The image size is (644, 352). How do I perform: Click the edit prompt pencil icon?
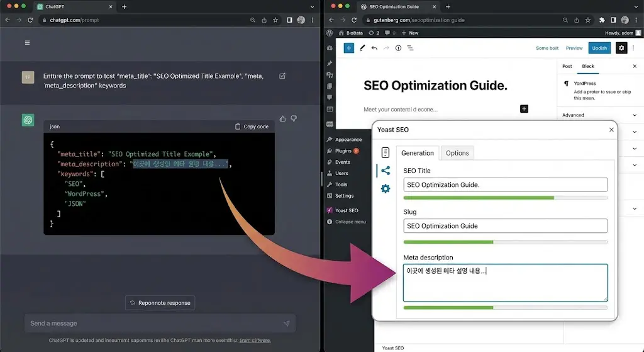[x=282, y=76]
